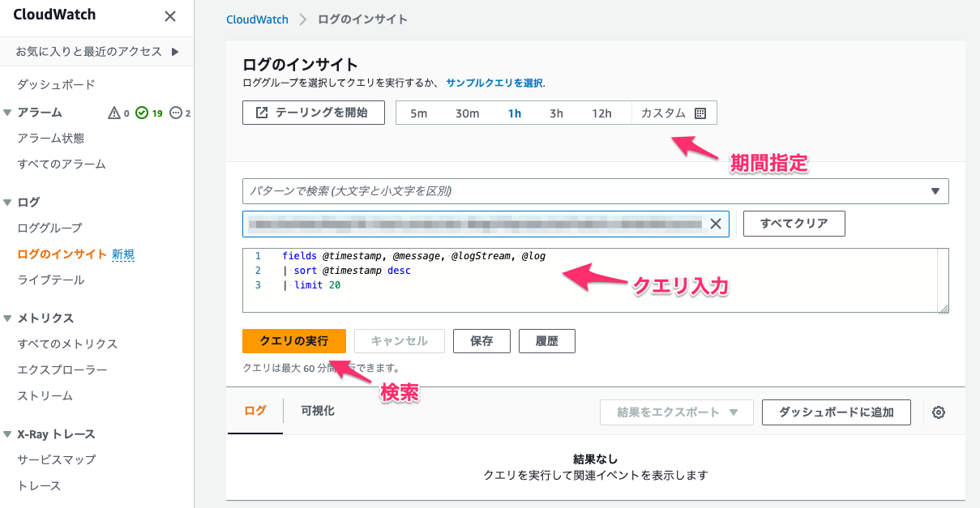Open query 履歴 history
The height and width of the screenshot is (508, 980).
click(547, 341)
